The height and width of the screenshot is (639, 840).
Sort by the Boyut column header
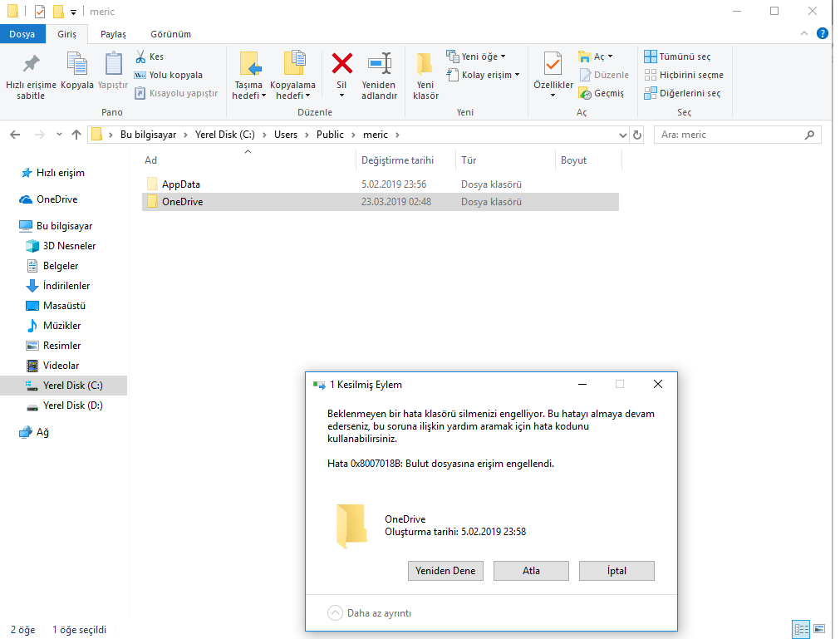[x=589, y=160]
